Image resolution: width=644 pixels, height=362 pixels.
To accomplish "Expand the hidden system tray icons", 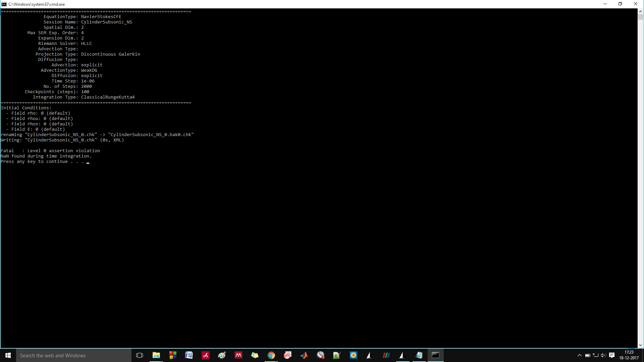I will click(579, 355).
